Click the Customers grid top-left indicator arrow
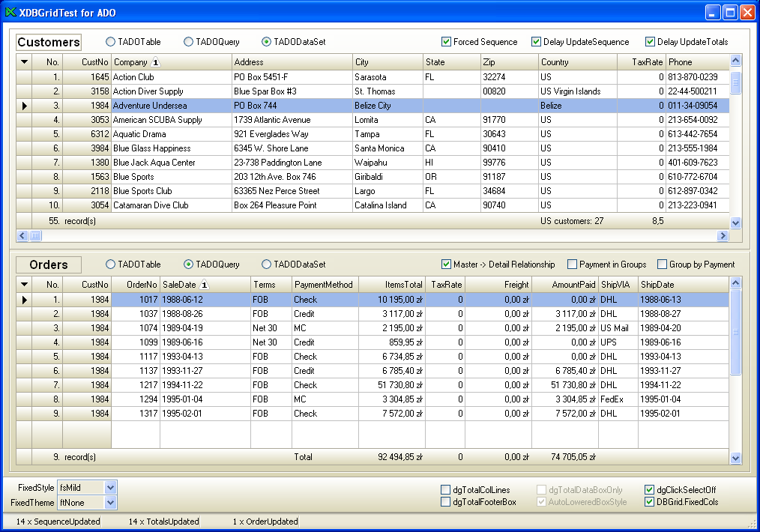760x532 pixels. [24, 62]
